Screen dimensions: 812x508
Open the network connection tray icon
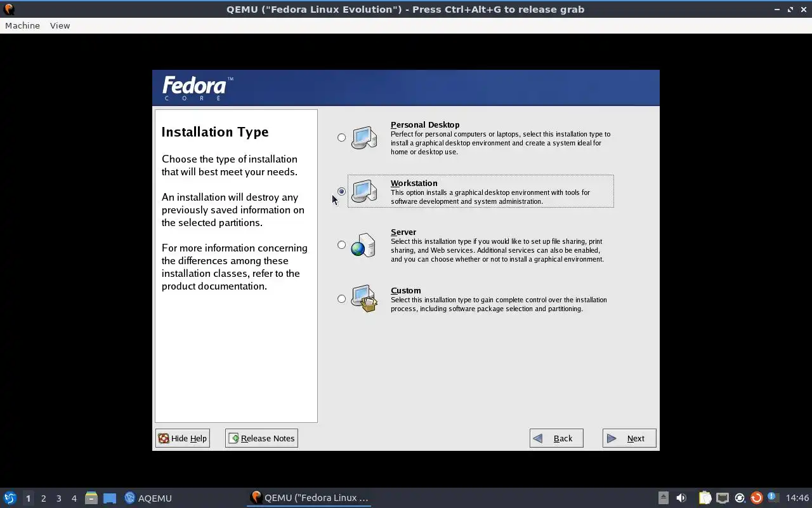723,498
